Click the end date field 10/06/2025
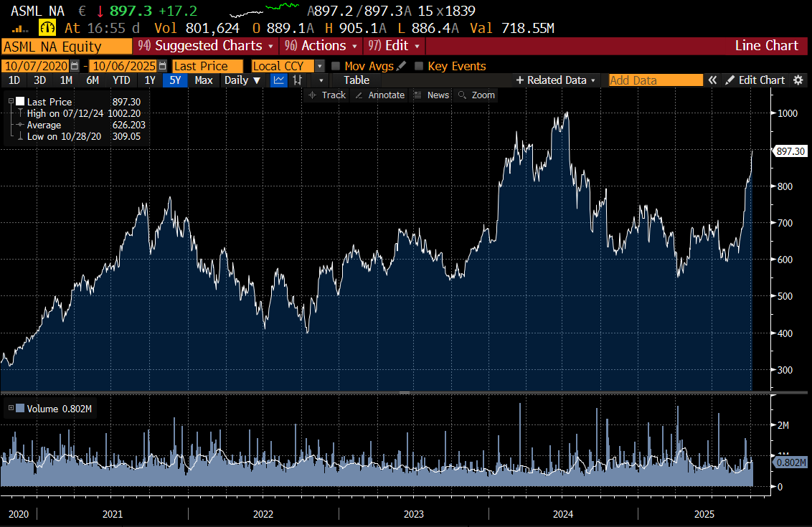Viewport: 812px width, 527px height. (124, 66)
